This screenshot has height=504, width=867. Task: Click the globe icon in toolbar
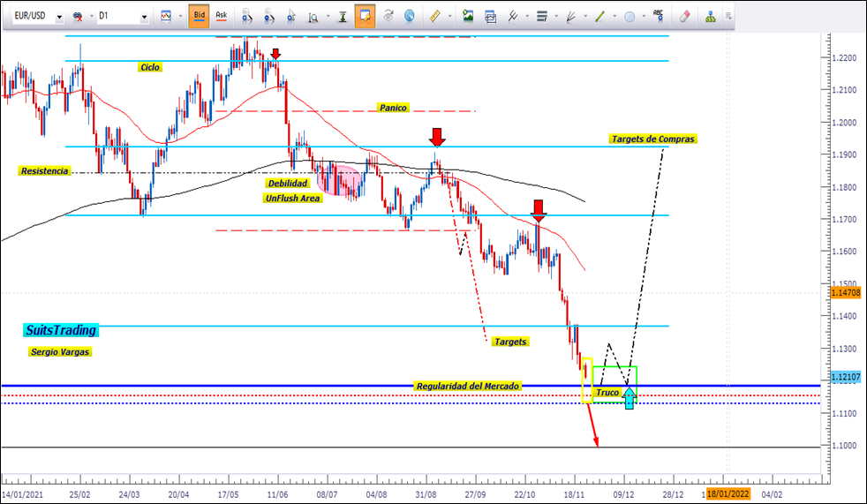(x=409, y=16)
